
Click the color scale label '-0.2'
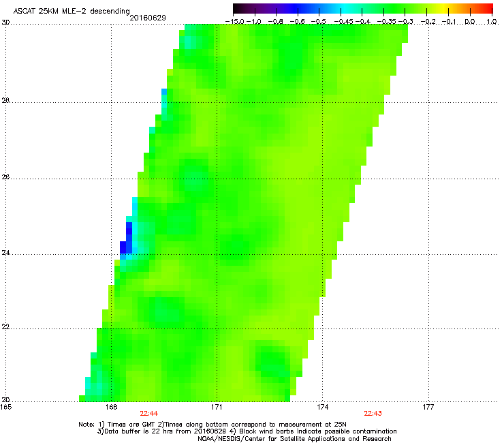pos(428,22)
